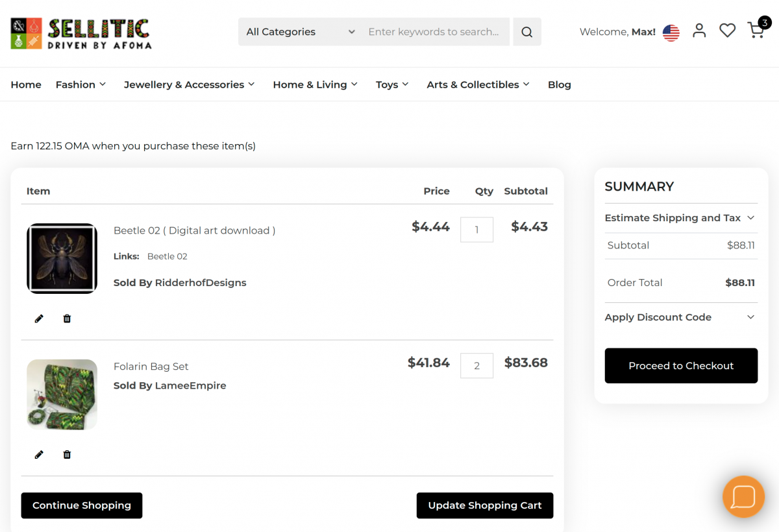
Task: Expand the Home & Living menu
Action: [x=315, y=84]
